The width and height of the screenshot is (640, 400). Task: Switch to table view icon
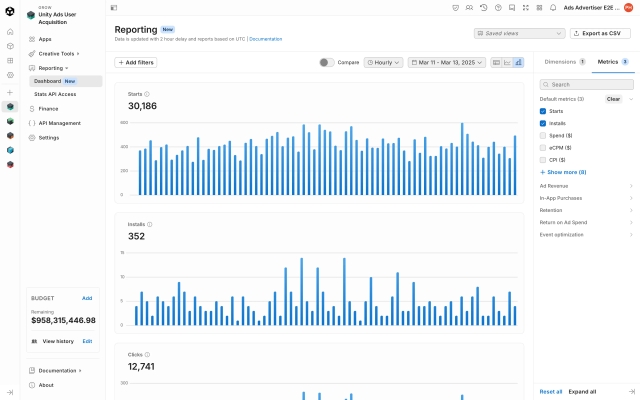497,62
